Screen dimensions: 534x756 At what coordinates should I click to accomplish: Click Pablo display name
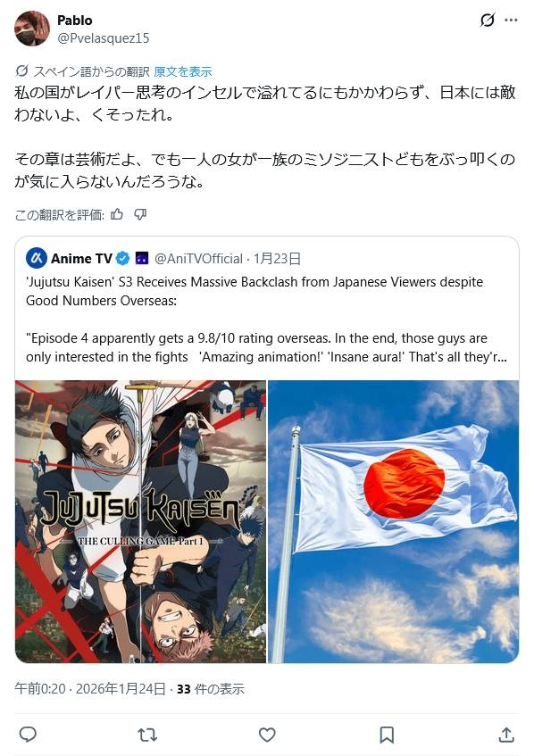coord(75,21)
